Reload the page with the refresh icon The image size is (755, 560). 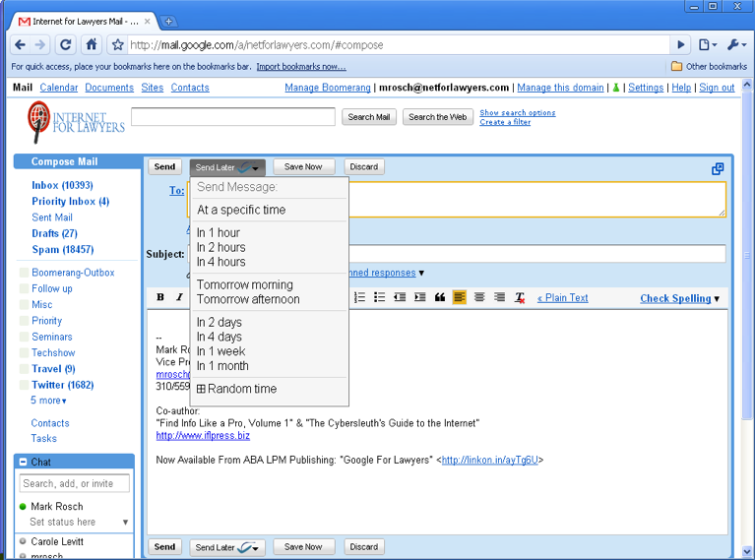(x=66, y=45)
